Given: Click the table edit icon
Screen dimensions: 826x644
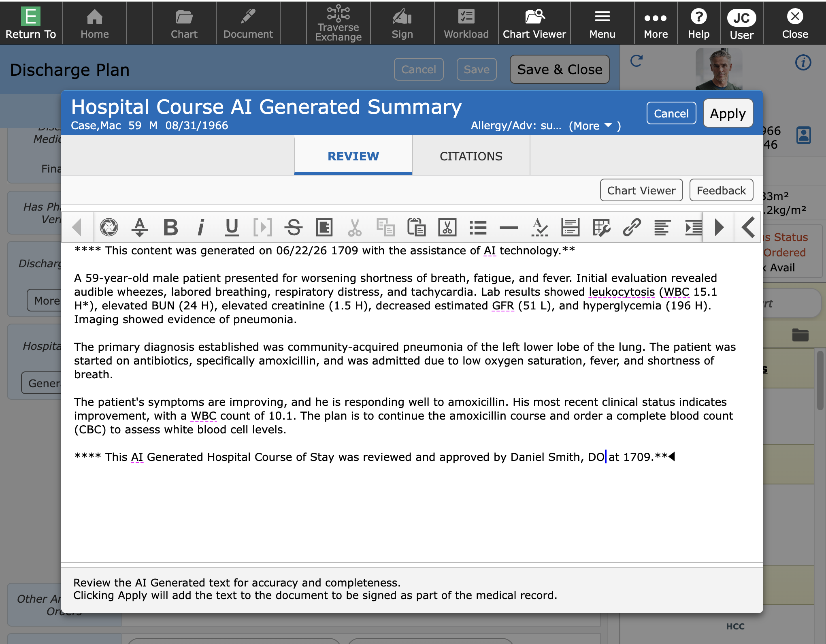Looking at the screenshot, I should point(601,227).
